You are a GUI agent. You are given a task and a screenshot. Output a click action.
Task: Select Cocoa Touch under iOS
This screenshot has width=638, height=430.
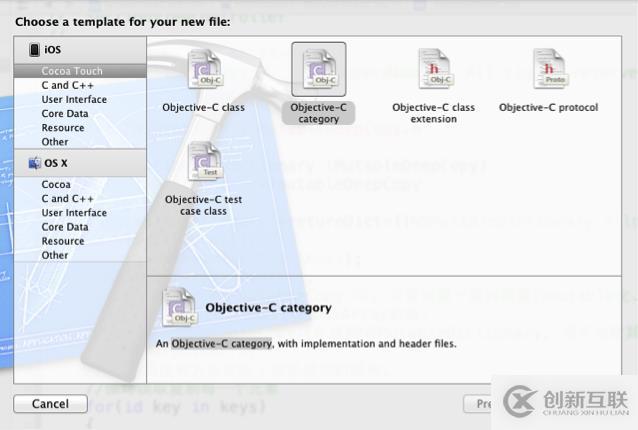[x=80, y=71]
